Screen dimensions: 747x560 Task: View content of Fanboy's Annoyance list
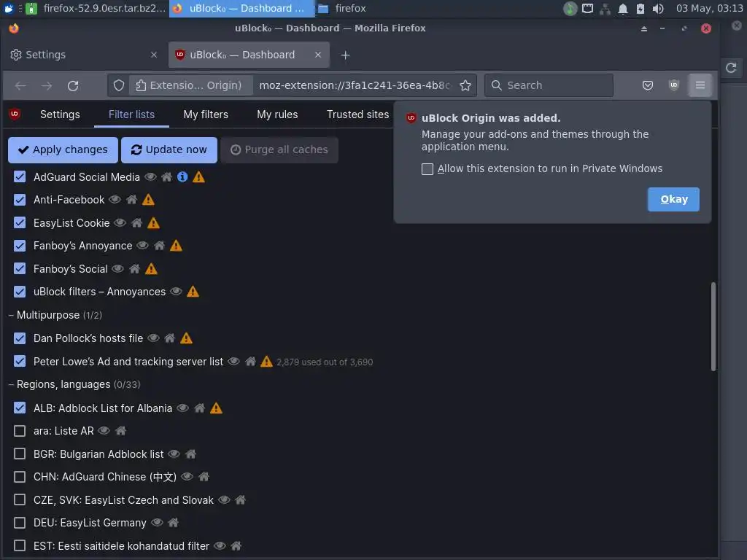pos(143,246)
